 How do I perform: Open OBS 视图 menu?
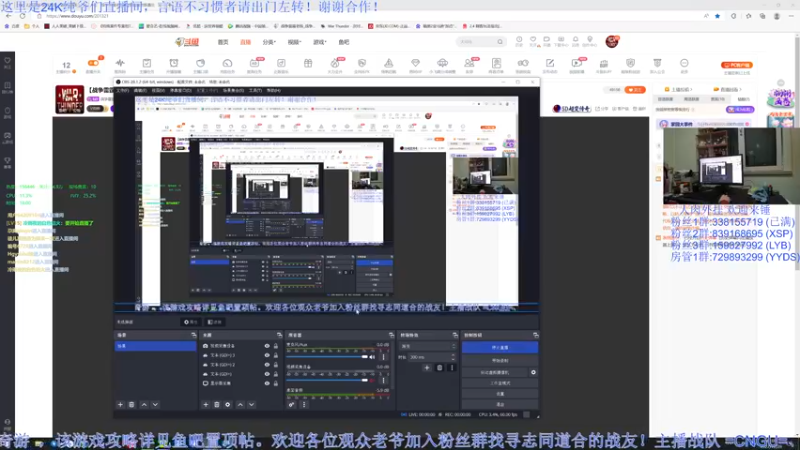tap(158, 90)
